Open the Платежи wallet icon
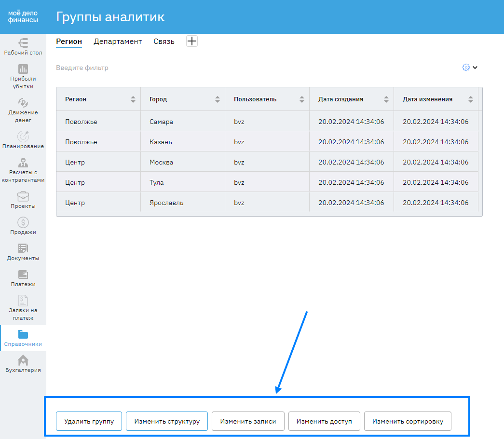 click(x=23, y=274)
